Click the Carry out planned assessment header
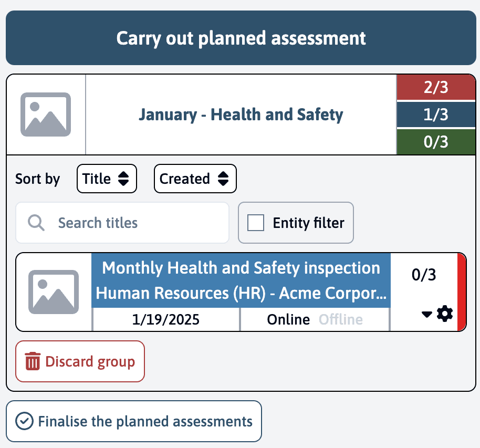Screen dimensions: 480x448 [x=240, y=38]
